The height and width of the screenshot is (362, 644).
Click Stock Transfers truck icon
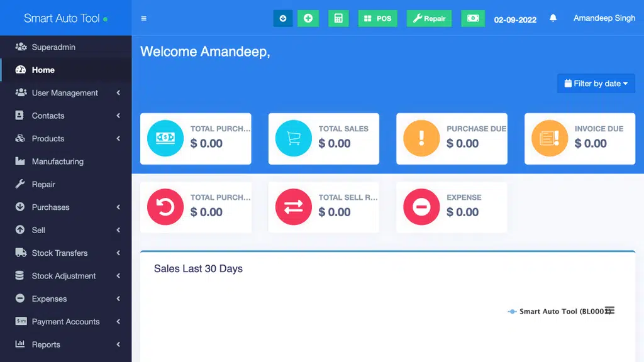pos(21,253)
